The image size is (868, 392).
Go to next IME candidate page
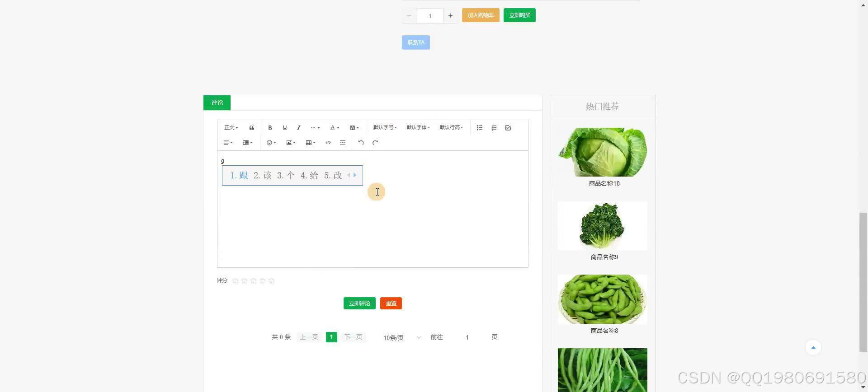click(x=355, y=175)
